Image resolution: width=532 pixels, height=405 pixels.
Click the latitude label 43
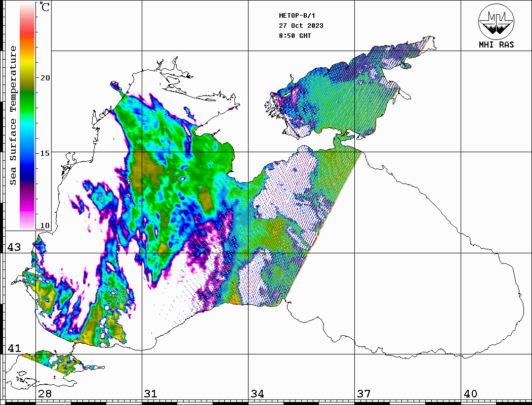pos(14,247)
